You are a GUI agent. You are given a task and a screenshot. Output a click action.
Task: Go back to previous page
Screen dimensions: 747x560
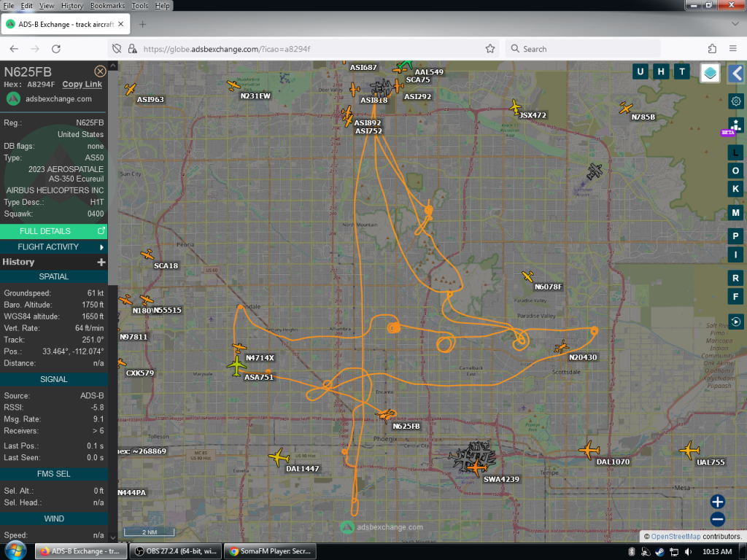click(14, 49)
